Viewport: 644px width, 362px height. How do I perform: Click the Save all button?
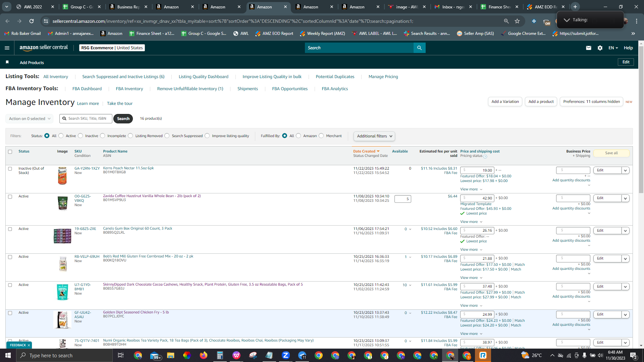tap(611, 153)
